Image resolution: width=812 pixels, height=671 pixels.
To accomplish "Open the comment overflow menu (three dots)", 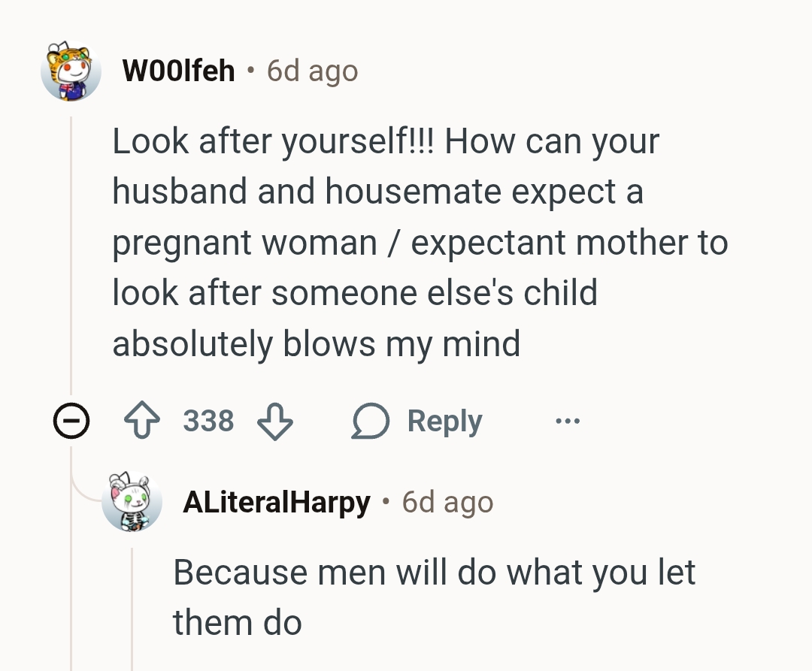I will click(568, 421).
